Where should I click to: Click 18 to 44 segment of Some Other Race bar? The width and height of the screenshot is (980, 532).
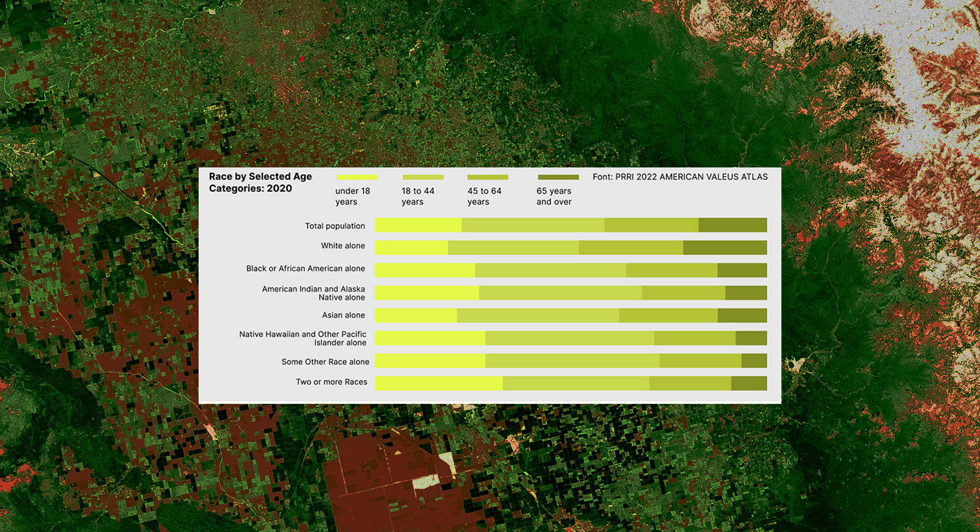(x=572, y=360)
